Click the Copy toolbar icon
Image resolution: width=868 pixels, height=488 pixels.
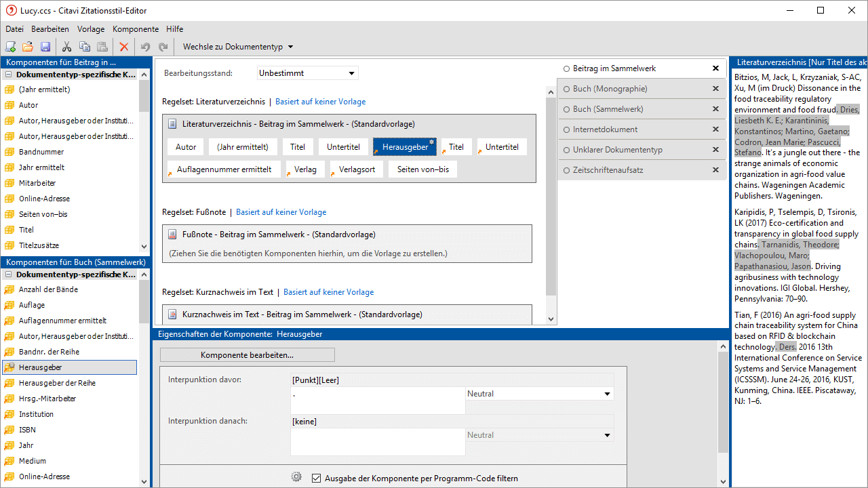[x=85, y=47]
